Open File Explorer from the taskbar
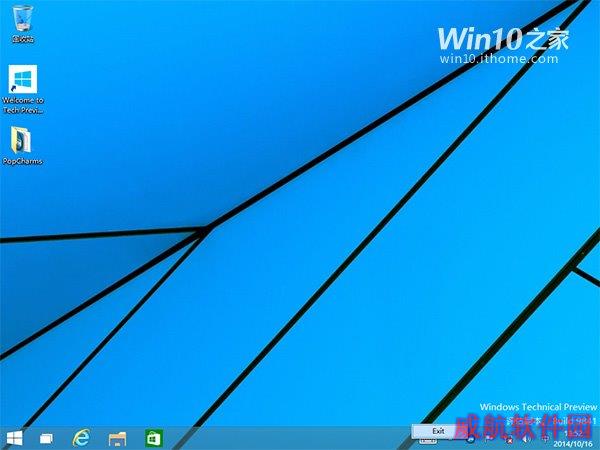This screenshot has height=450, width=600. click(x=117, y=438)
